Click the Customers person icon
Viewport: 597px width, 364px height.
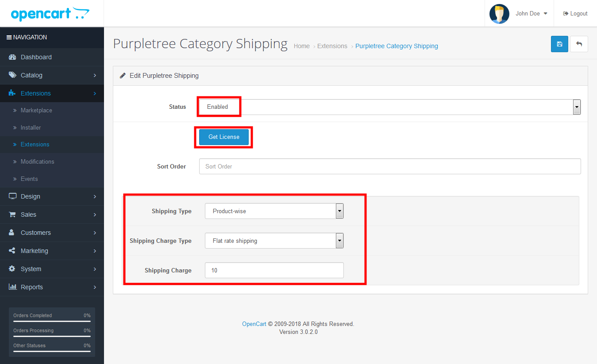tap(12, 233)
